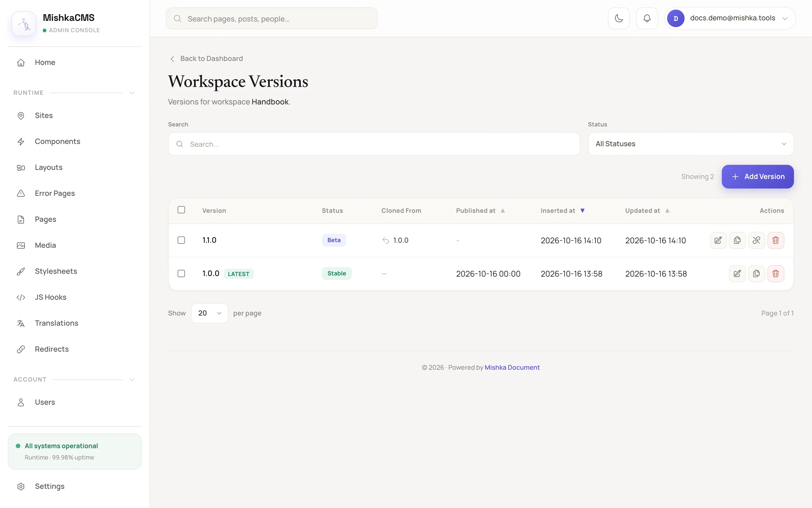The image size is (812, 508).
Task: Expand the docs.demo@mishka.tools account menu
Action: pos(730,18)
